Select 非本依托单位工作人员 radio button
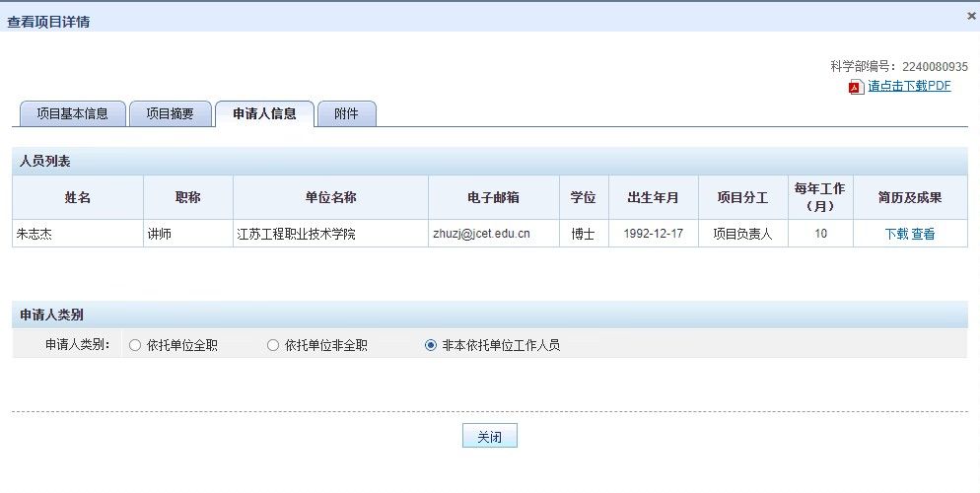The width and height of the screenshot is (980, 493). [430, 345]
